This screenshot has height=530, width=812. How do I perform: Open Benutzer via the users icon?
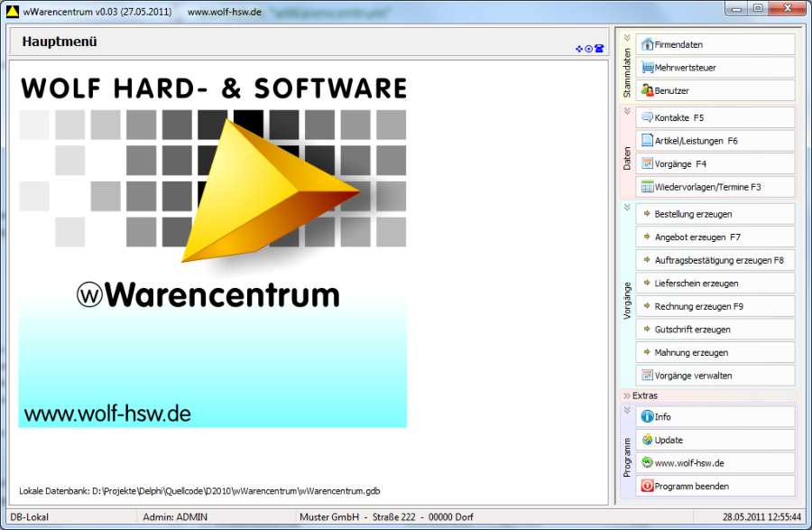coord(647,91)
